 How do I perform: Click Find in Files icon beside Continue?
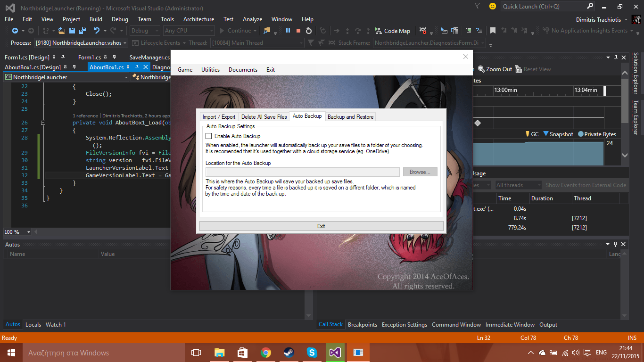[x=267, y=31]
